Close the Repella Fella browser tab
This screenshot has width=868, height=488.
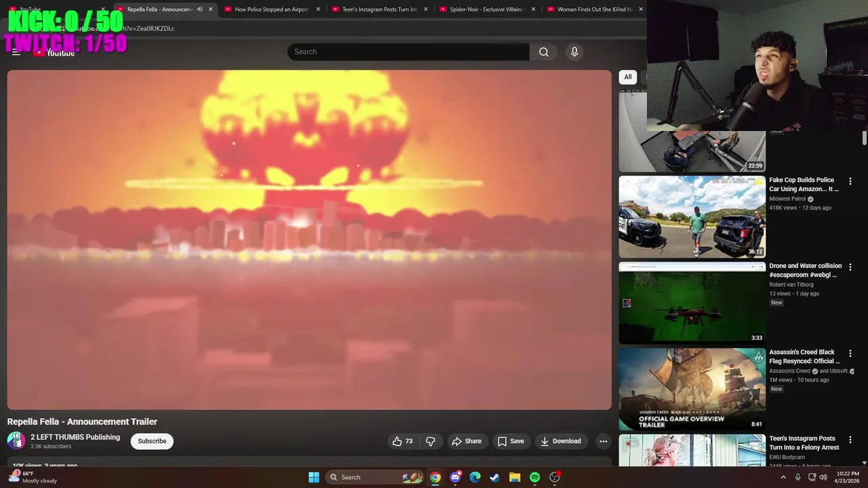tap(210, 9)
